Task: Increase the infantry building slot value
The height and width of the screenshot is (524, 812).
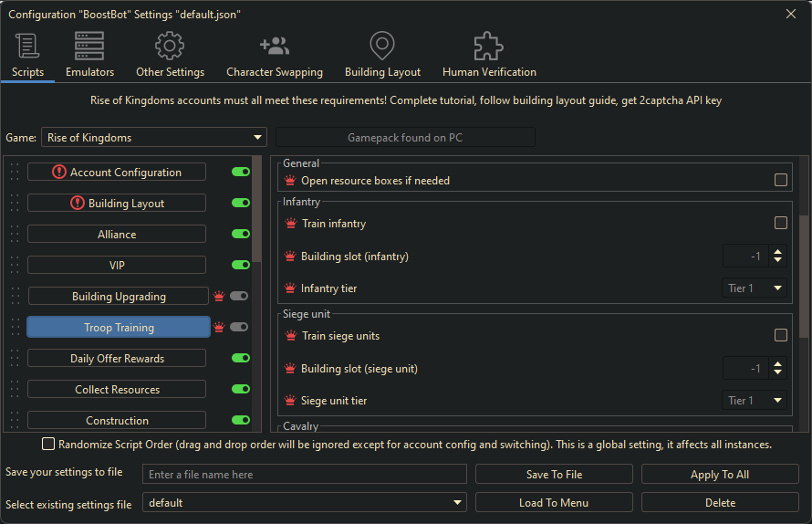Action: point(777,252)
